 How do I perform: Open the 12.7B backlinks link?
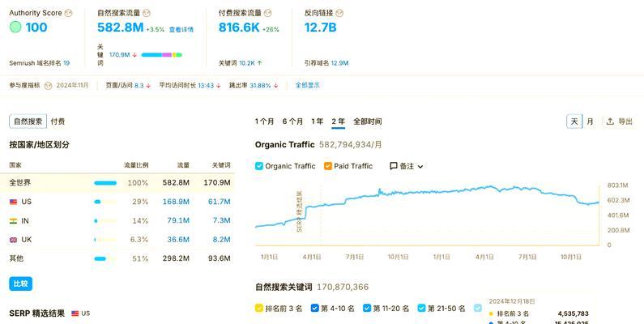[320, 28]
